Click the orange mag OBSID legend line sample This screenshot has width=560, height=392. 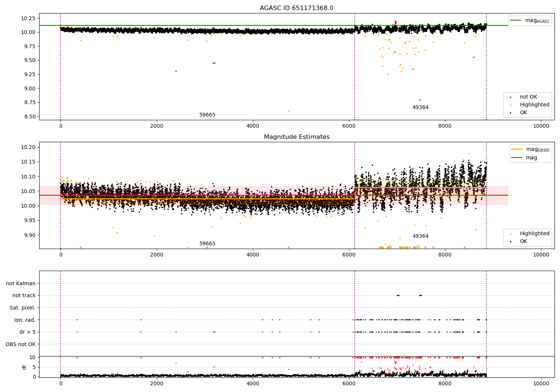coord(517,149)
